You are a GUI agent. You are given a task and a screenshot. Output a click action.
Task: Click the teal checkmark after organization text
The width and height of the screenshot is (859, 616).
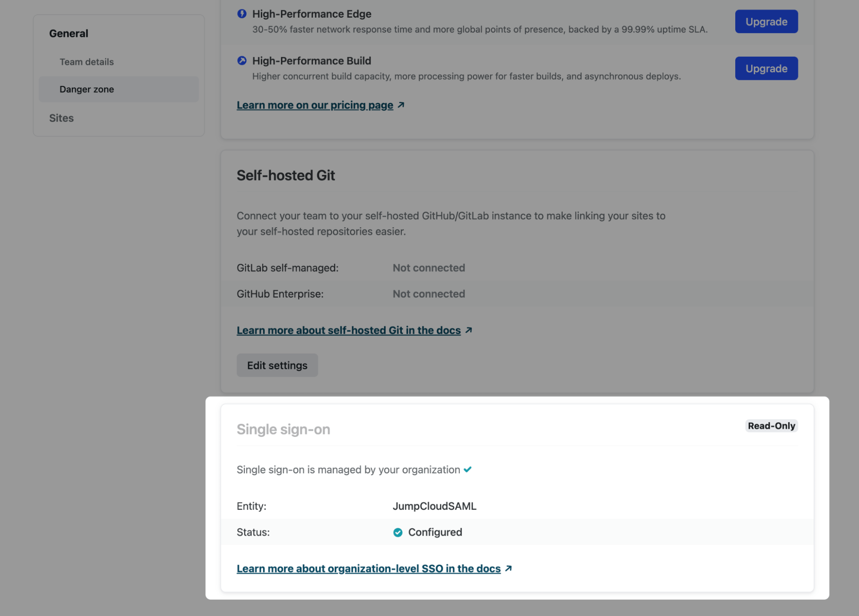pos(468,469)
